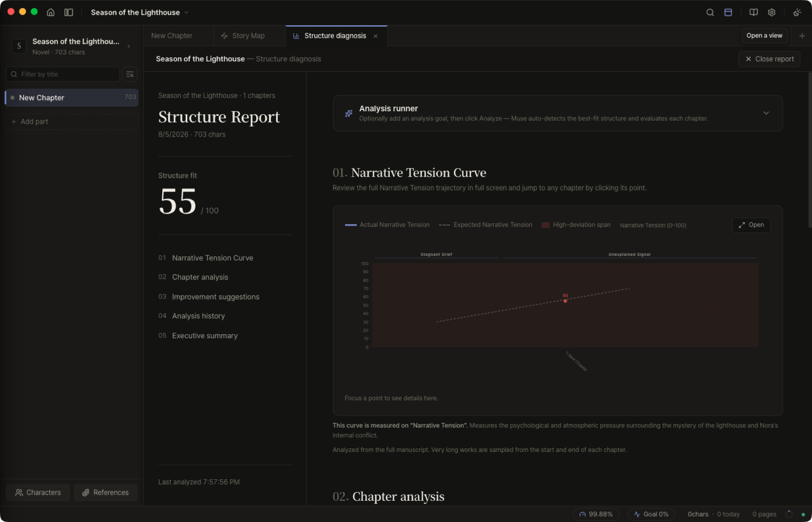
Task: Click the layout panel icon in the title bar
Action: coord(728,12)
